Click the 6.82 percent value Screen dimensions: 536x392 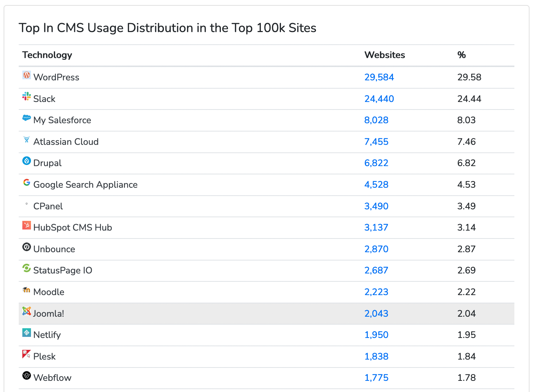pos(466,163)
